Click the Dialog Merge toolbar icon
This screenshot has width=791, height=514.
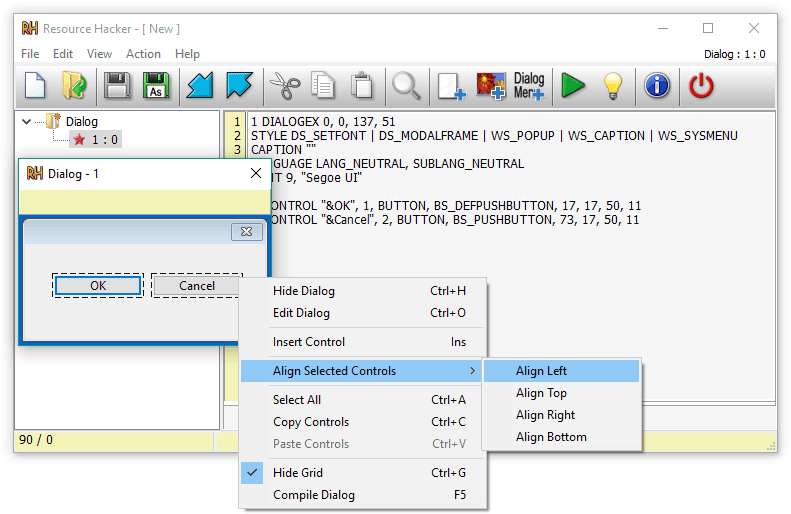[x=529, y=86]
